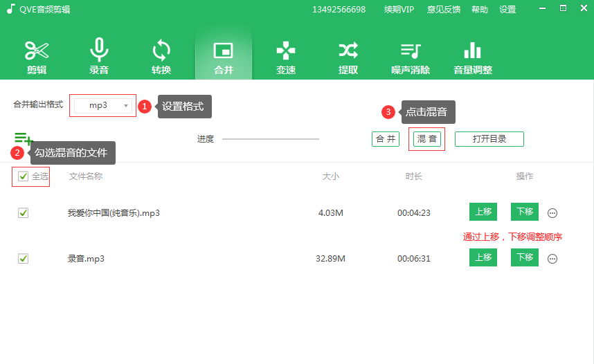Screen dimensions: 594x364
Task: Click the 混音 mix button
Action: point(427,139)
